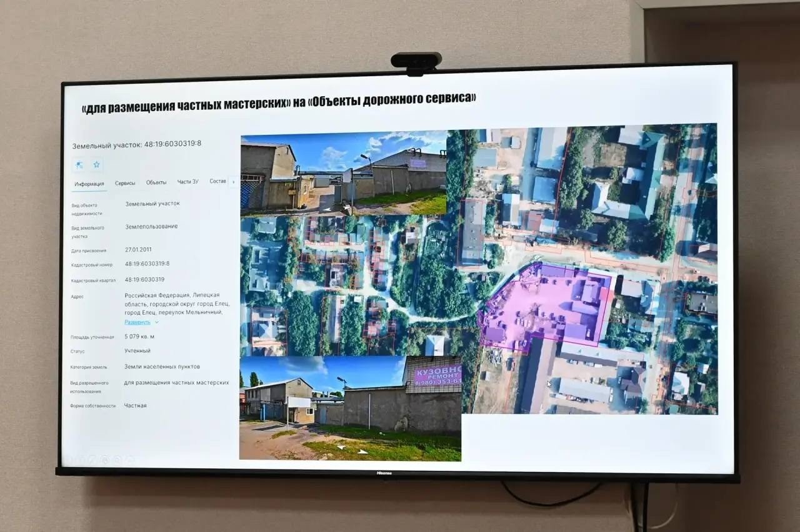800x532 pixels.
Task: Select the purple highlighted parcel on the map
Action: [544, 306]
